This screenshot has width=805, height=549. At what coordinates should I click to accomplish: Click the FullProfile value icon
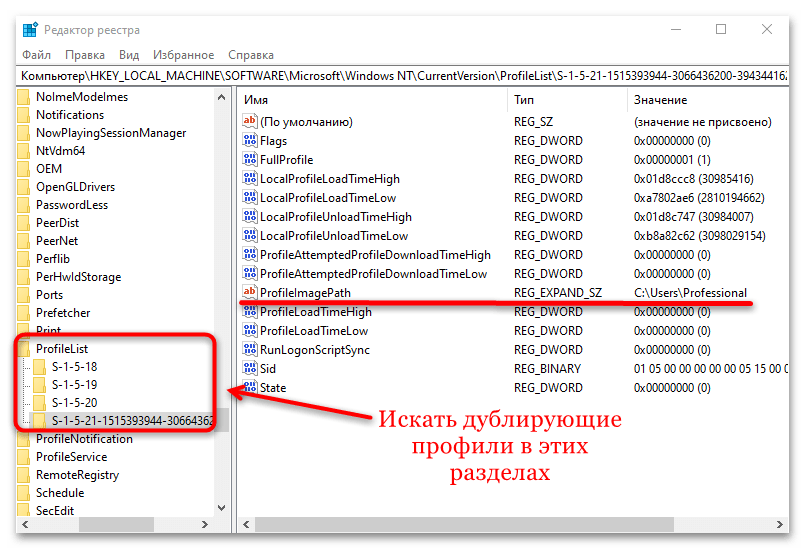pyautogui.click(x=250, y=160)
